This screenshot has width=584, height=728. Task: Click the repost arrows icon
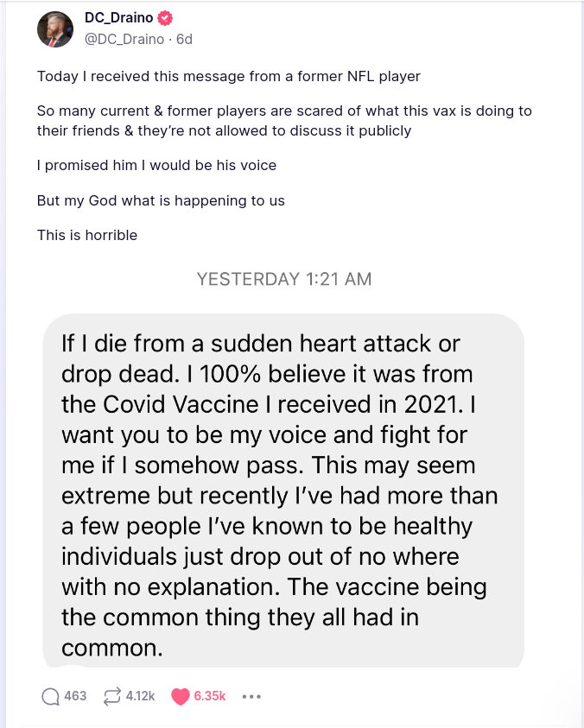(x=111, y=696)
